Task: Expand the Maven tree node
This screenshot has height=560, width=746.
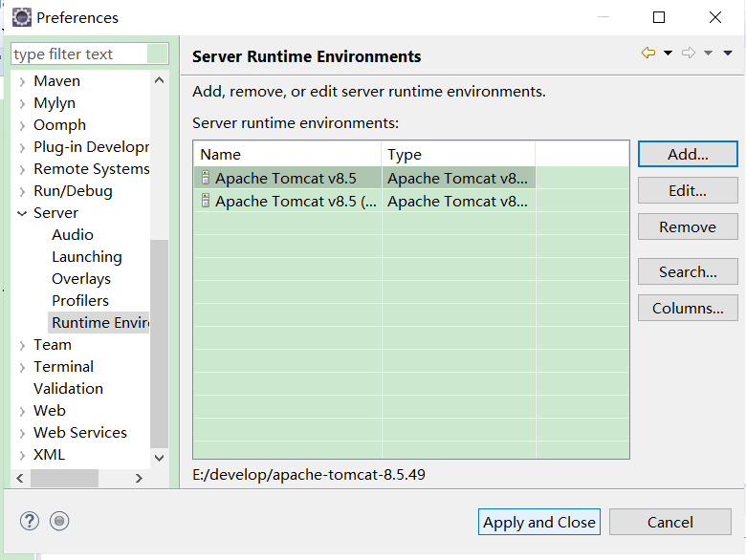Action: click(x=22, y=82)
